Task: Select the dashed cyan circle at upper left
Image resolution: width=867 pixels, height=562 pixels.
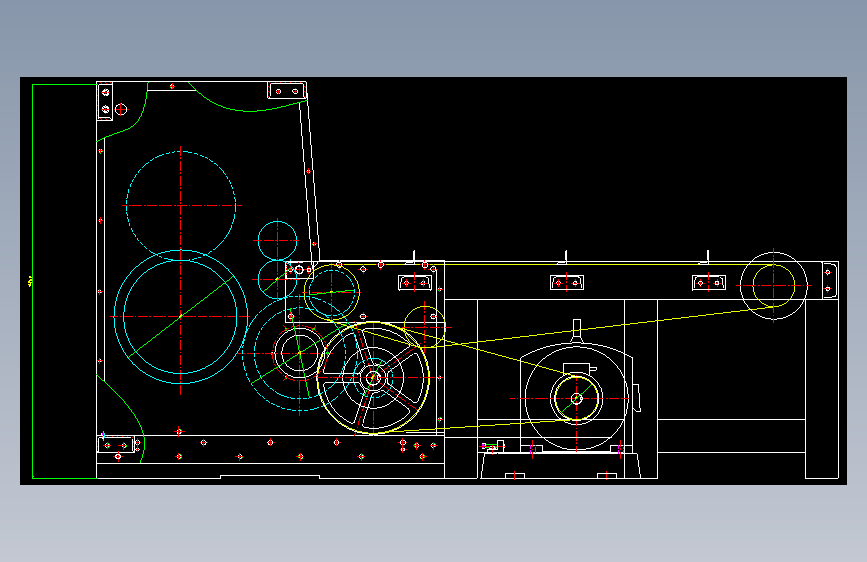Action: click(x=181, y=205)
